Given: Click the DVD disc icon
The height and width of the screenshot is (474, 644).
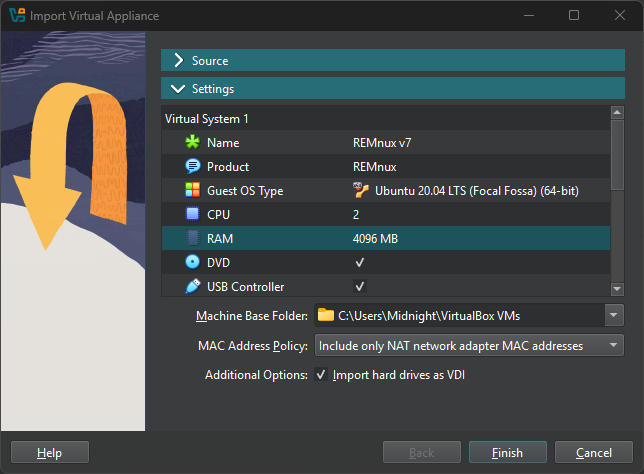Looking at the screenshot, I should click(193, 263).
